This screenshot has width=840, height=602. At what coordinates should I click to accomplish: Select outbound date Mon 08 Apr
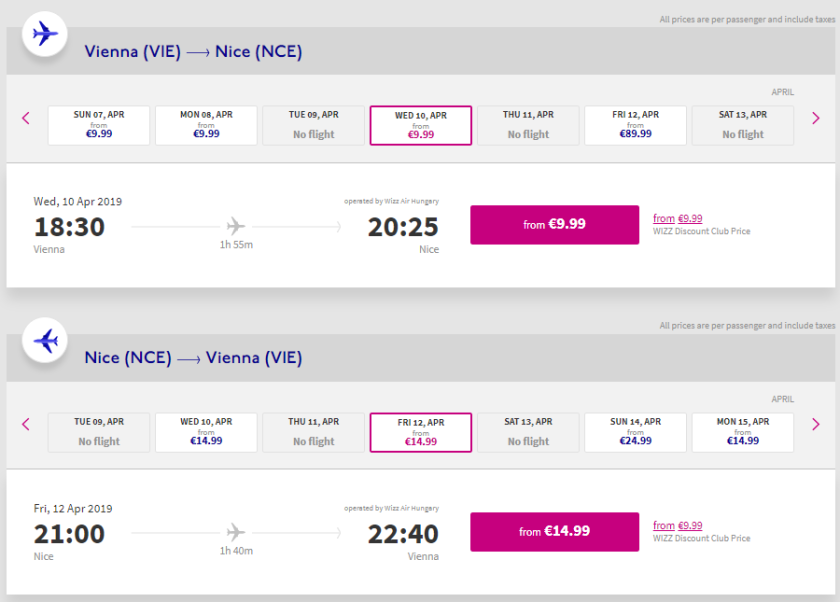tap(206, 125)
